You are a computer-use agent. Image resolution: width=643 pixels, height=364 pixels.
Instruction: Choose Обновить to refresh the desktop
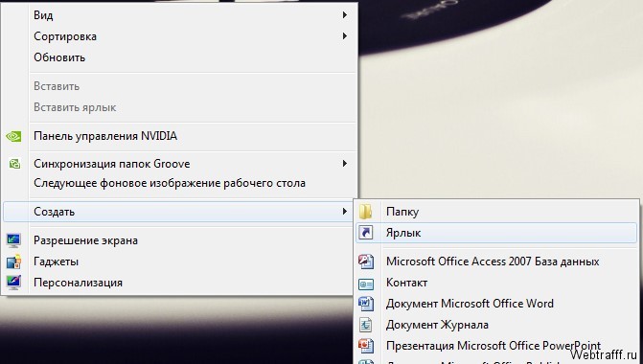[179, 57]
